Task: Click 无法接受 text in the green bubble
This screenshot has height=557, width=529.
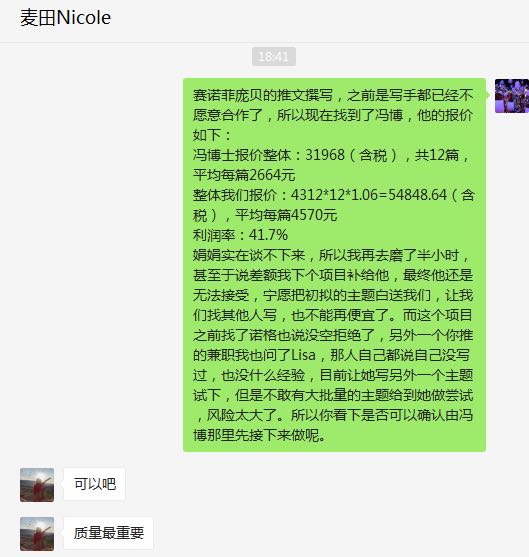Action: click(221, 295)
